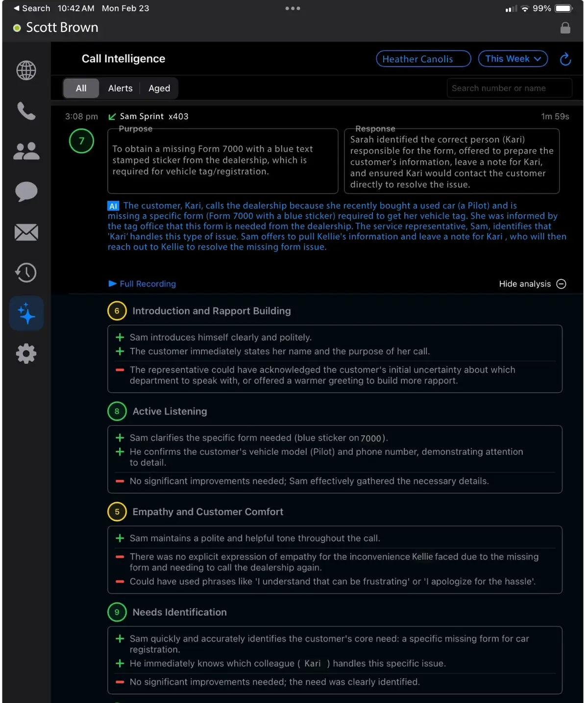
Task: Click the Scott Brown user name
Action: [62, 27]
